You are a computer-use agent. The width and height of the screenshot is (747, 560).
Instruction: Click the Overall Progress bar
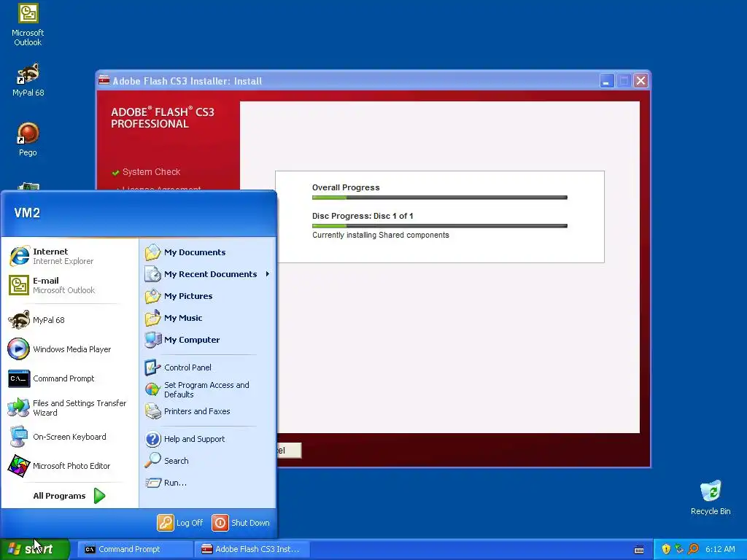tap(440, 197)
